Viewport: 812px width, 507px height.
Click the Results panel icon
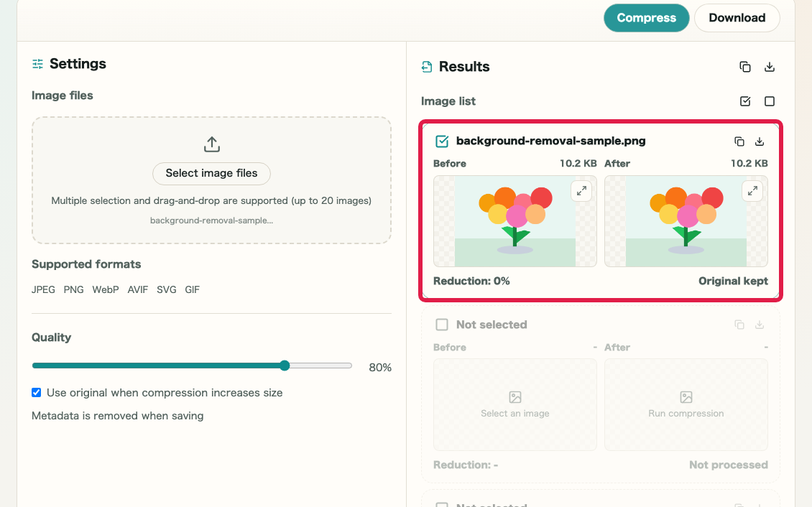point(427,67)
